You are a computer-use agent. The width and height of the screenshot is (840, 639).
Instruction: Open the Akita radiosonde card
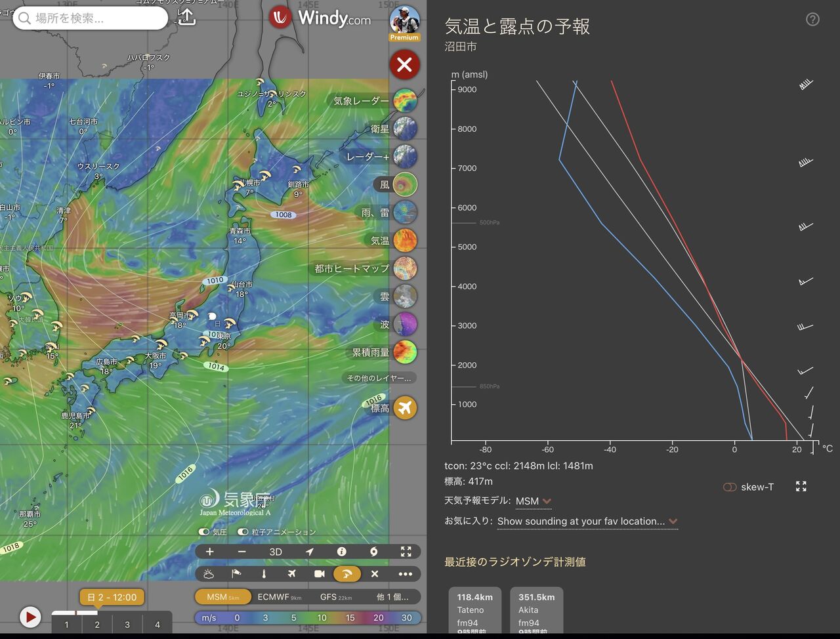(537, 610)
